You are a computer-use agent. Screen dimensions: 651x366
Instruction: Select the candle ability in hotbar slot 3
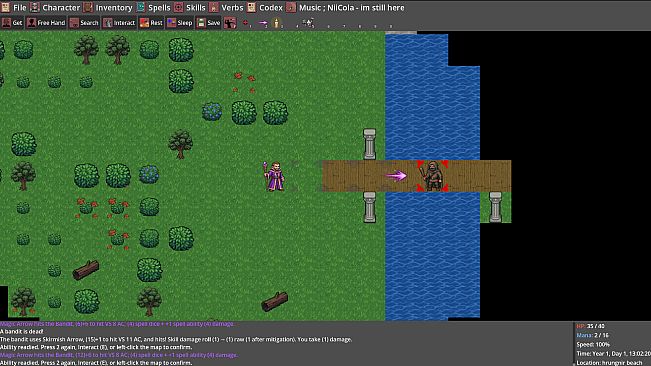click(x=277, y=23)
